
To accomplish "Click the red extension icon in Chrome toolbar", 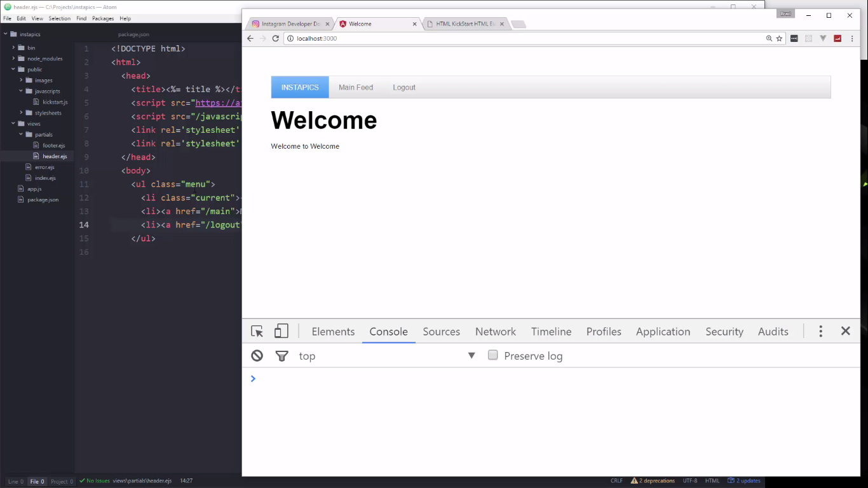I will (x=837, y=38).
